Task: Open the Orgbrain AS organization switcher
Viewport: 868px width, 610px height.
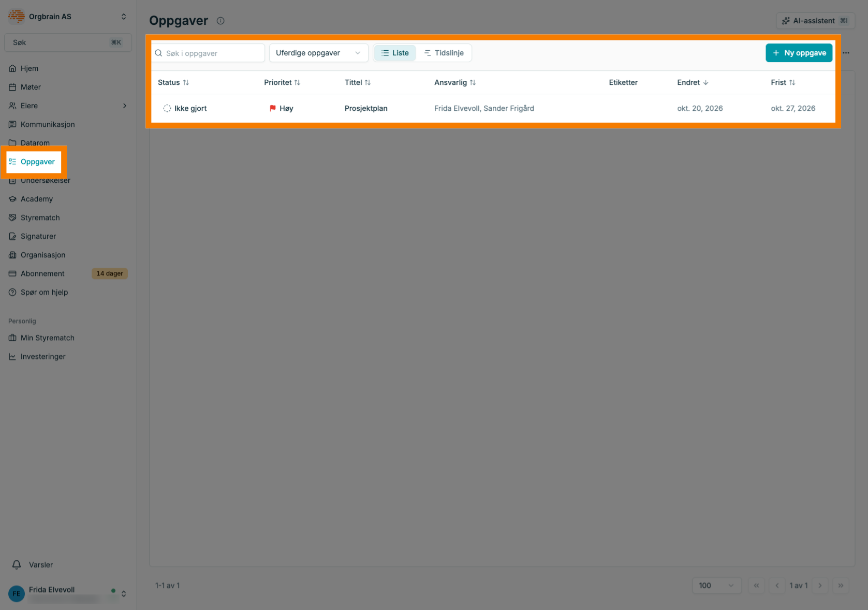Action: 68,17
